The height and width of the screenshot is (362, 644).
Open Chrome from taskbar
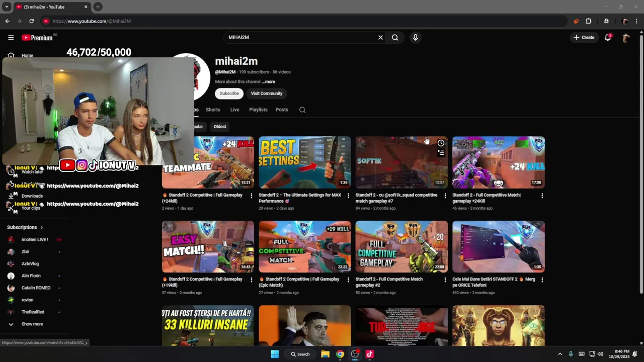coord(340,354)
